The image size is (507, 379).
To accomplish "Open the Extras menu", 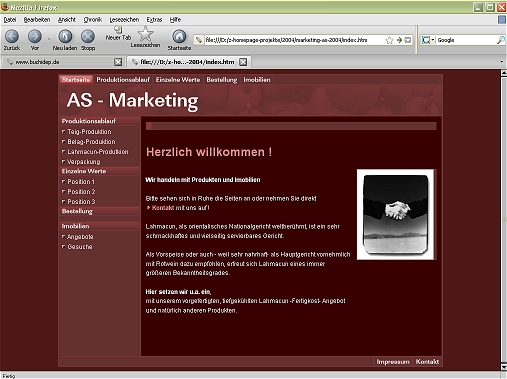I will pos(154,20).
